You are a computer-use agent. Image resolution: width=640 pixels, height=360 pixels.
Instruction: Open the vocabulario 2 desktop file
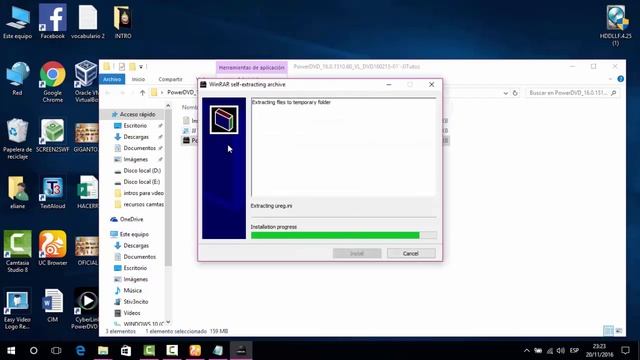click(x=87, y=22)
